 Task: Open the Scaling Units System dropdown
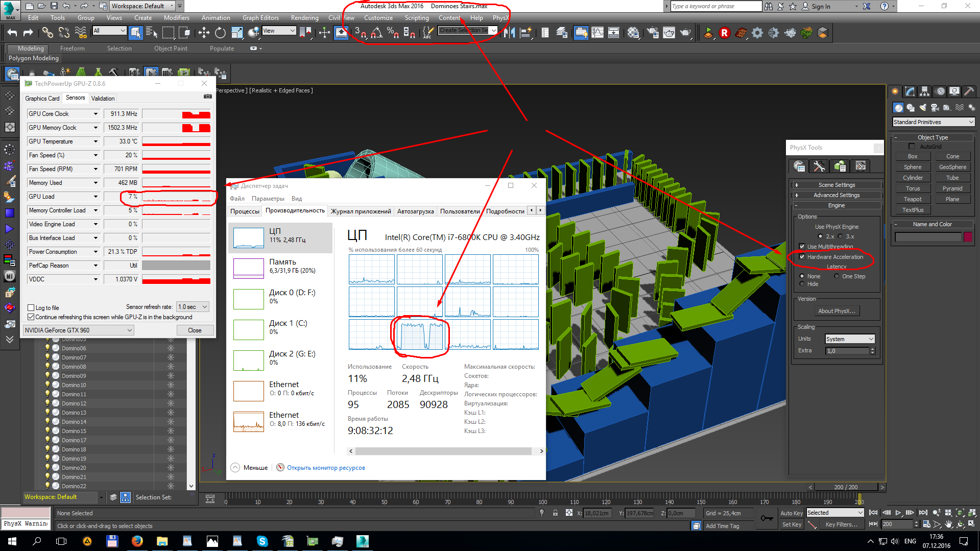[850, 339]
